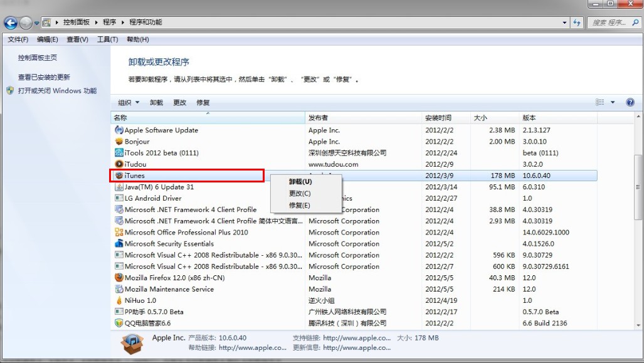Sort list by 名称 column header
Screen dimensions: 644x363
point(208,118)
